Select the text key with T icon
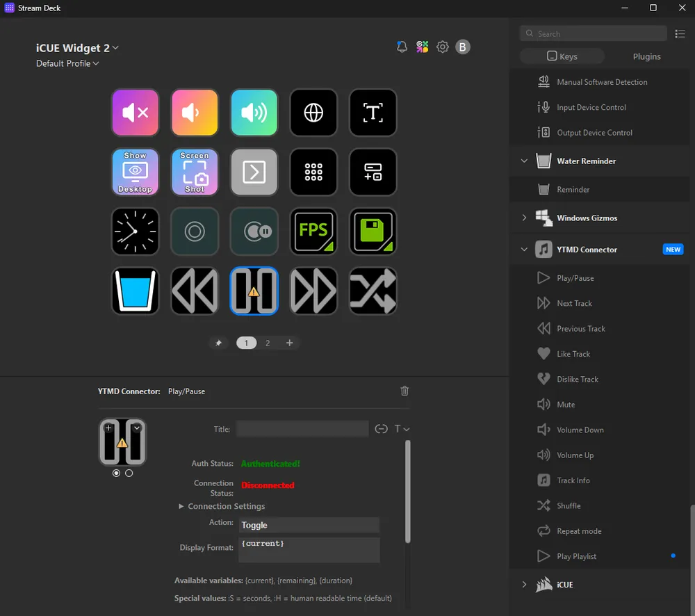 coord(373,113)
